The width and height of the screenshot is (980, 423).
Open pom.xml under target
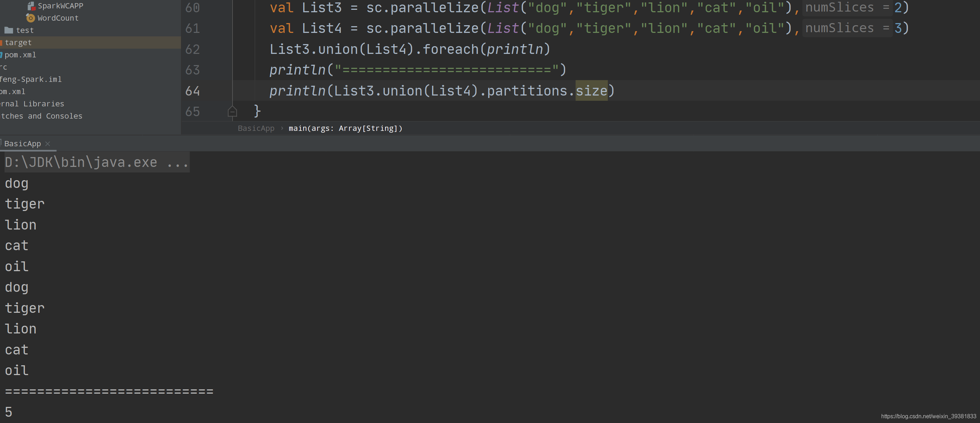click(21, 55)
